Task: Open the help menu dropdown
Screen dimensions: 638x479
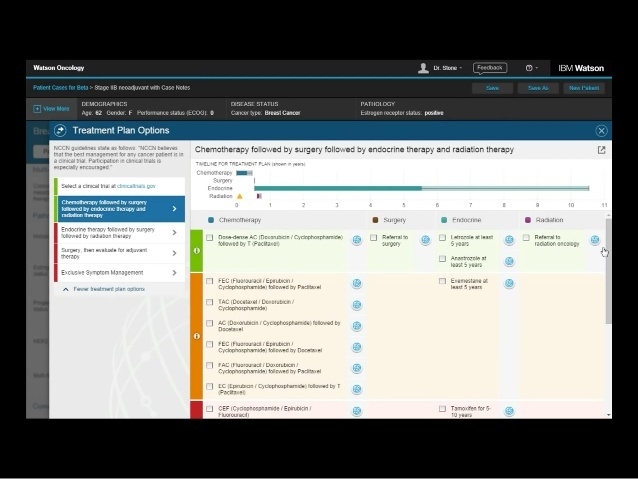Action: click(x=532, y=68)
